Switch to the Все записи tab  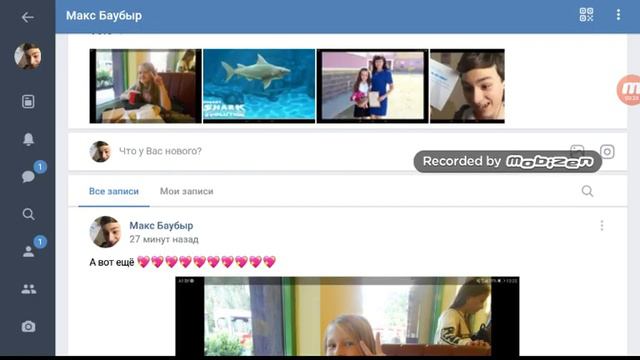pyautogui.click(x=114, y=191)
